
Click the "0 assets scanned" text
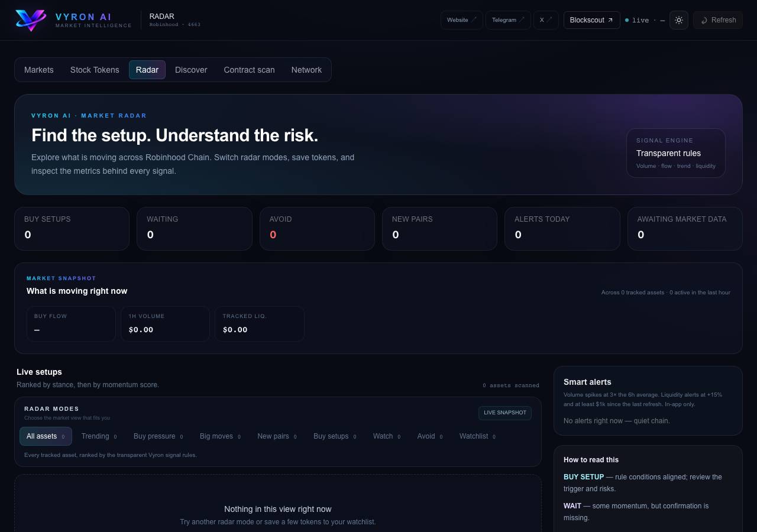[x=511, y=385]
